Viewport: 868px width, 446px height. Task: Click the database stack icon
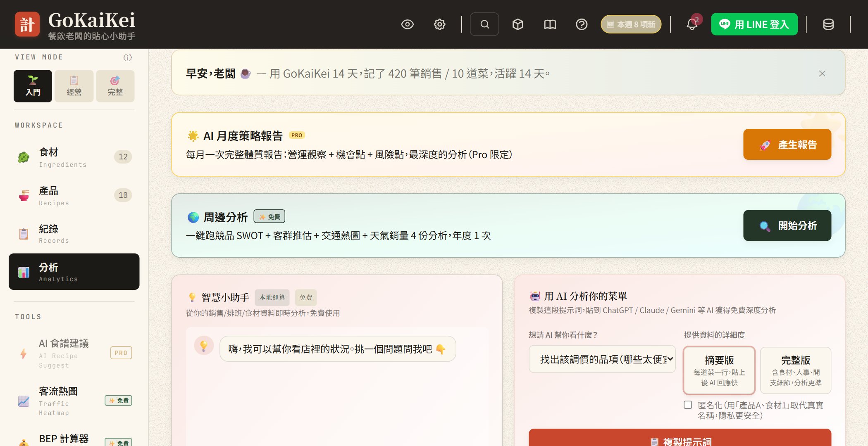pyautogui.click(x=828, y=24)
